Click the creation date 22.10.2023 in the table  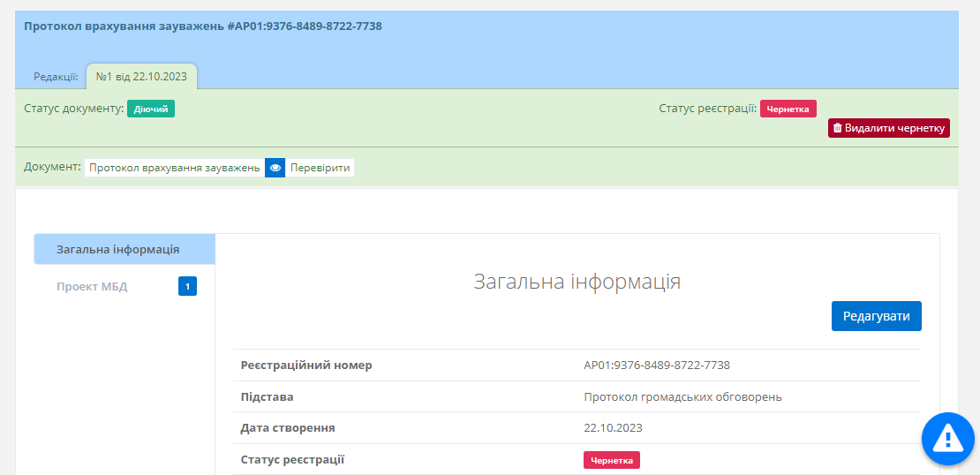pyautogui.click(x=613, y=428)
